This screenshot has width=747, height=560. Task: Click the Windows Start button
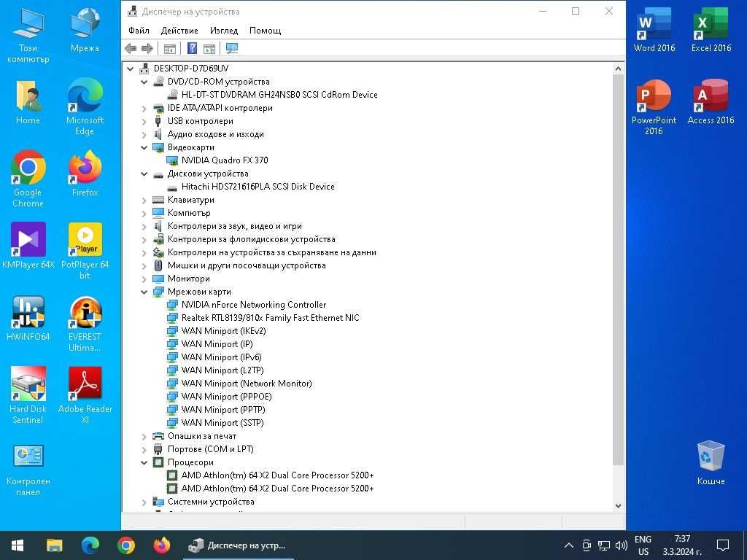[18, 545]
